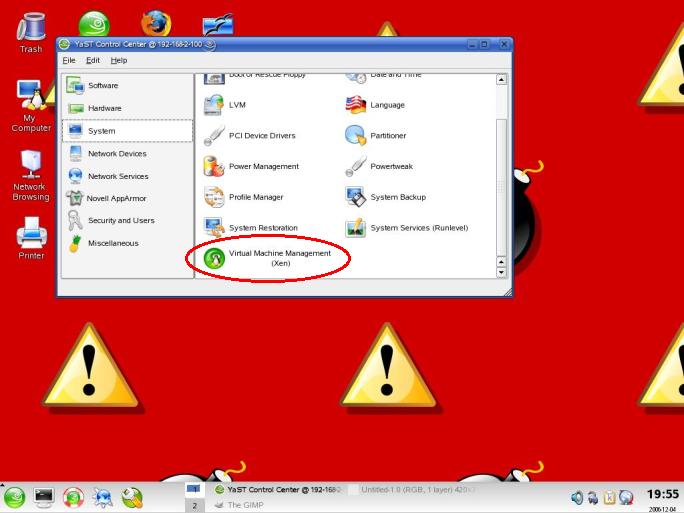Open Network Browsing desktop icon
Screen dimensions: 684x513
click(x=31, y=176)
